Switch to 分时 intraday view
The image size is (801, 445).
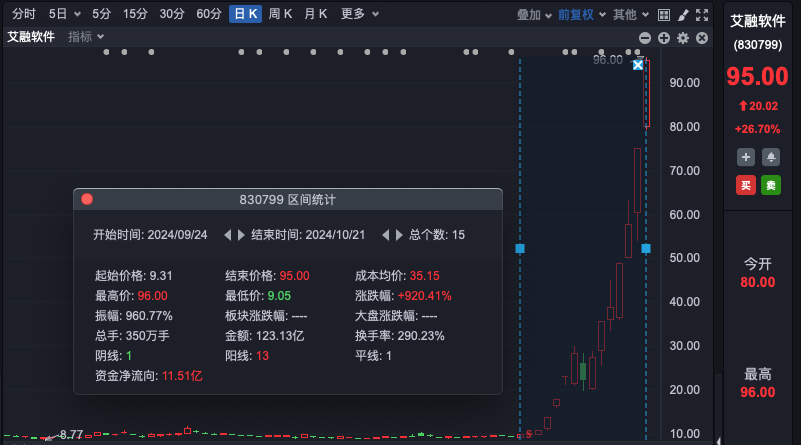coord(23,14)
